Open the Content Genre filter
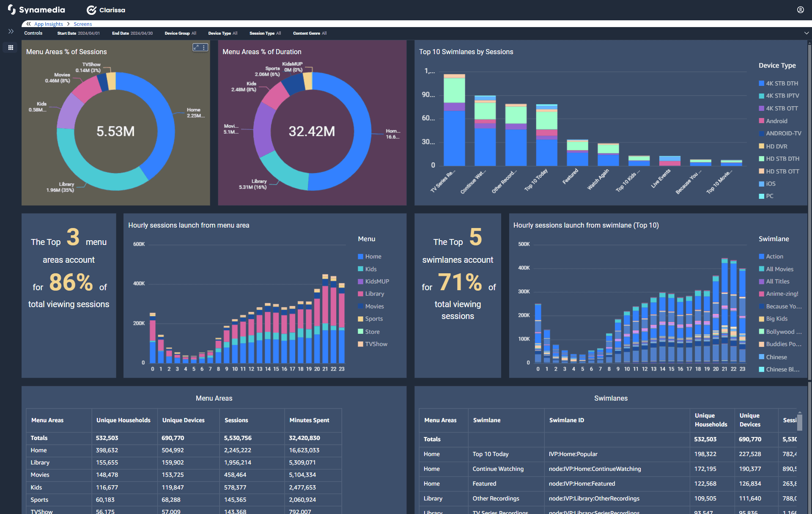Viewport: 812px width, 514px height. (310, 33)
